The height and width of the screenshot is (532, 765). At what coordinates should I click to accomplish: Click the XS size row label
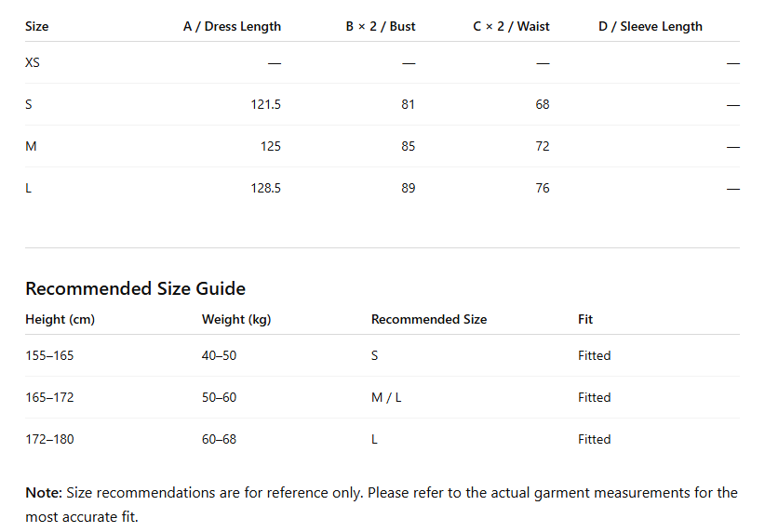pyautogui.click(x=33, y=62)
